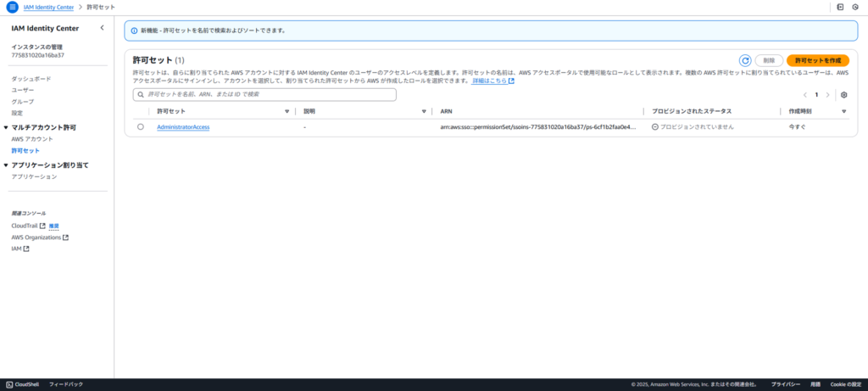Open AWS アカウント in sidebar

coord(32,139)
